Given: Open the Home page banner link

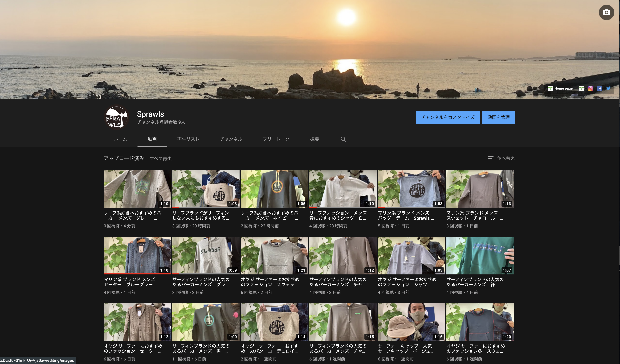Looking at the screenshot, I should 560,88.
